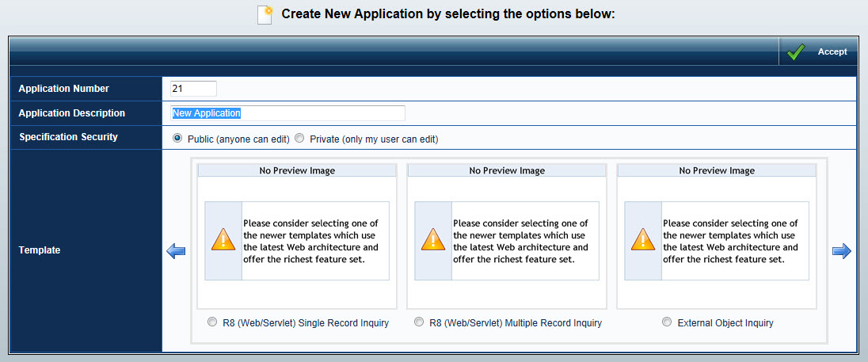
Task: Choose R8 Multiple Record Inquiry template
Action: [419, 322]
